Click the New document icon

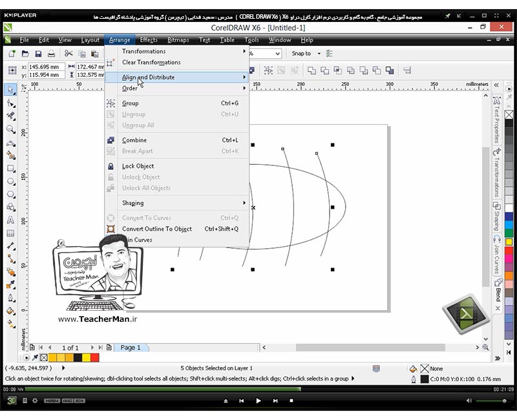(x=12, y=54)
